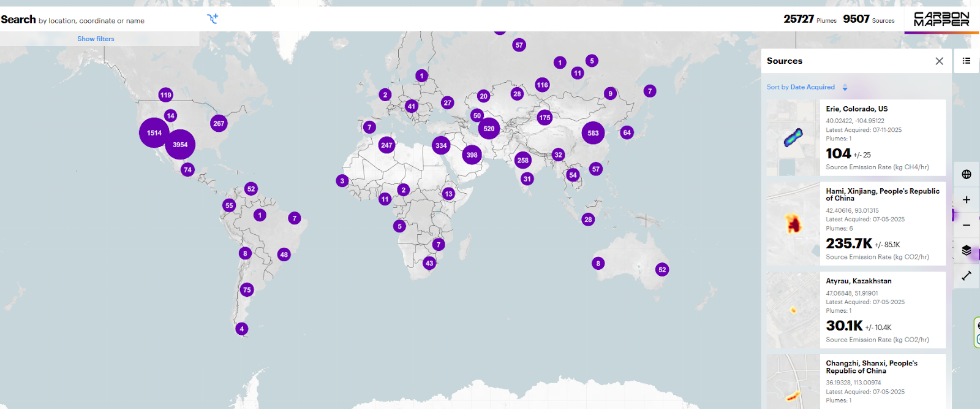Toggle sort direction arrow
Screen dimensions: 980x409
tap(845, 88)
